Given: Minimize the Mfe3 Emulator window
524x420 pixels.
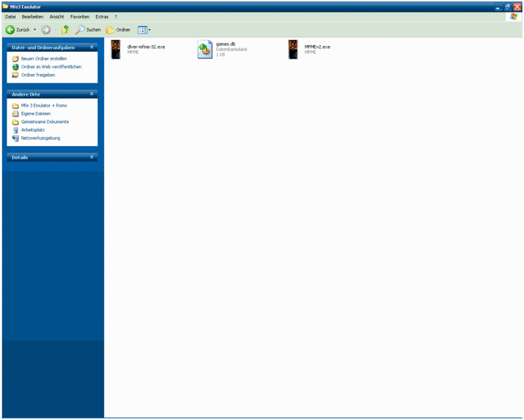Looking at the screenshot, I should tap(498, 7).
